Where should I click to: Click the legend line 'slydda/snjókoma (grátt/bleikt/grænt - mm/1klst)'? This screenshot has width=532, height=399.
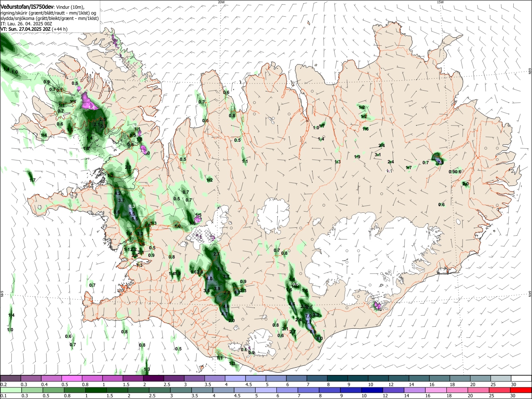click(x=49, y=18)
